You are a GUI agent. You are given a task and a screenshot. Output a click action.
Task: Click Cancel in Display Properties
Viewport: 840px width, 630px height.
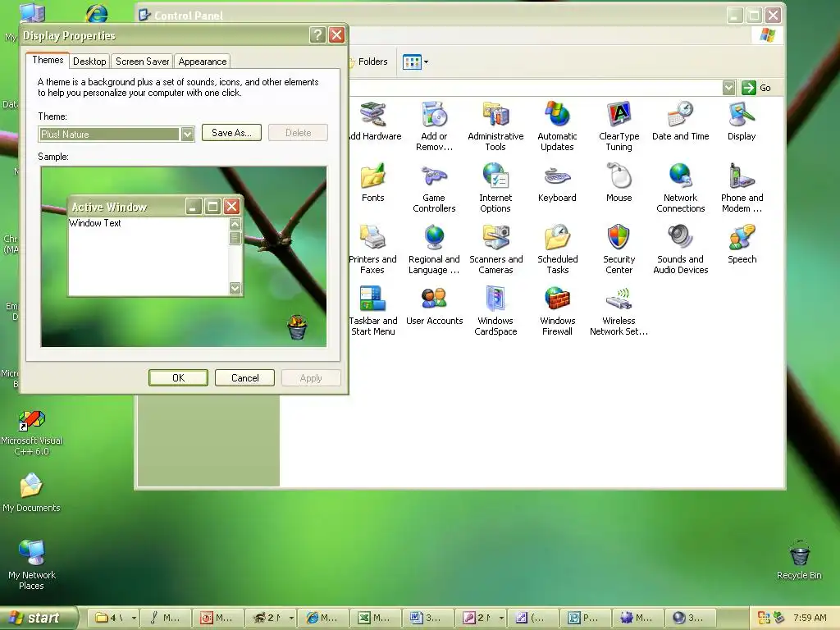coord(244,377)
